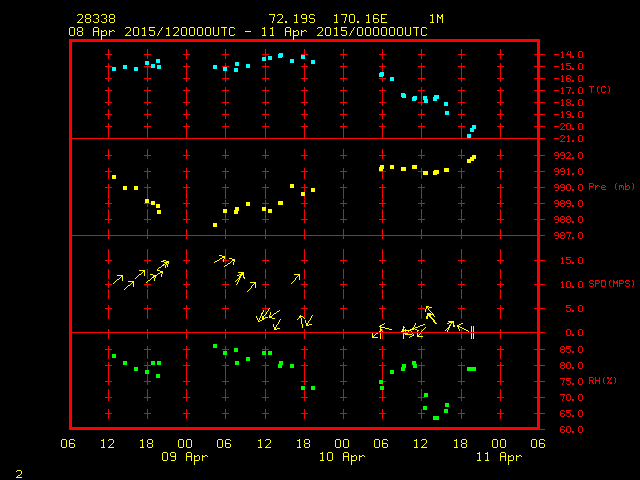This screenshot has width=640, height=480.
Task: Click the -20.0 temperature tick value
Action: (568, 127)
